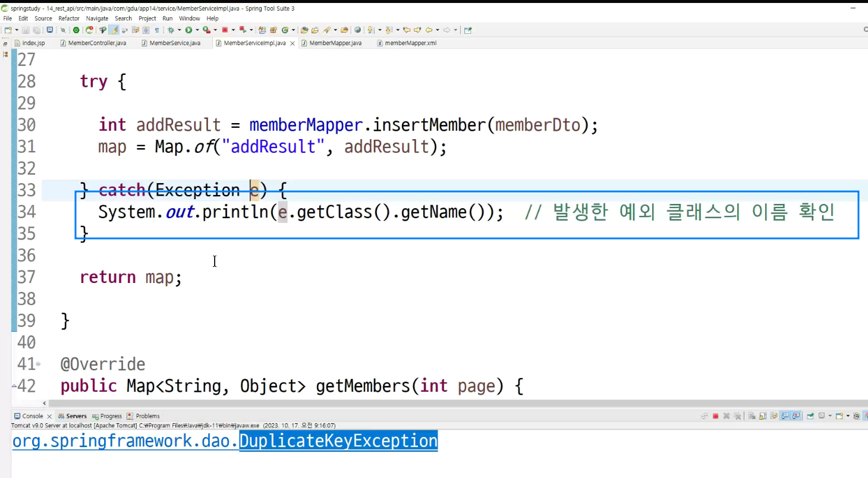The image size is (868, 478).
Task: Toggle console Word Wrap icon
Action: [774, 416]
